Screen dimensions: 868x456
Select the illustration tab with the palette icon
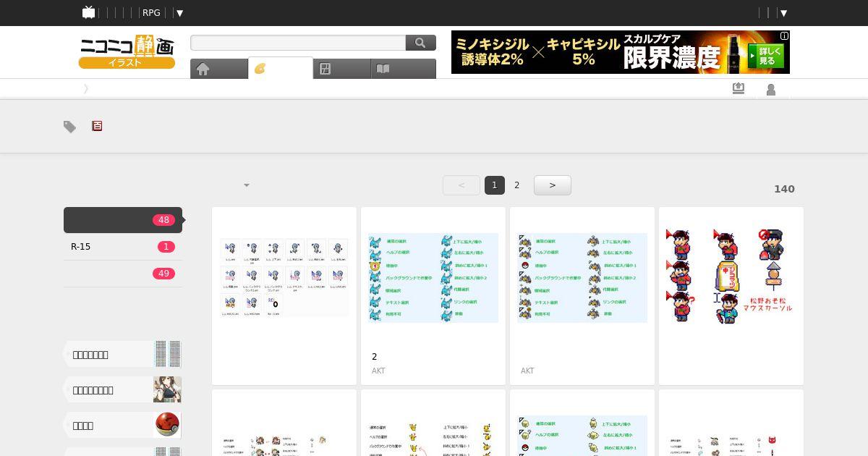click(281, 68)
